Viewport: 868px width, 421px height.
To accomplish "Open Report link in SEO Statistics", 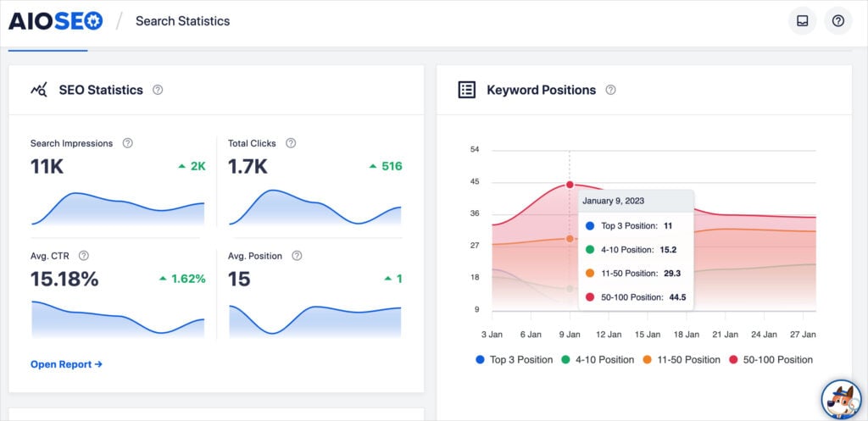I will pyautogui.click(x=66, y=364).
